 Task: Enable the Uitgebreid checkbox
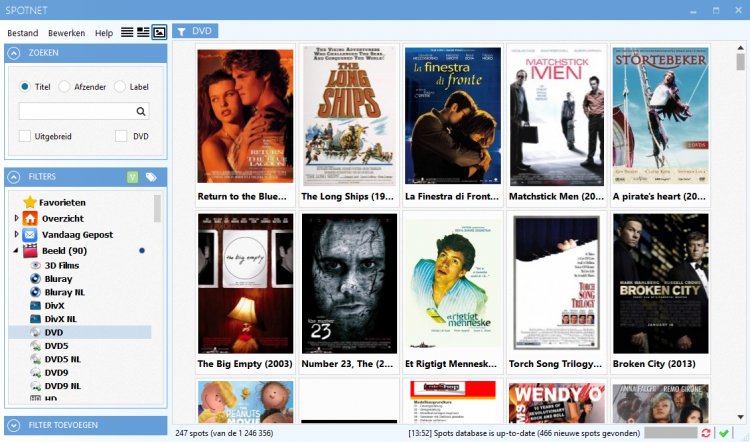[x=25, y=136]
